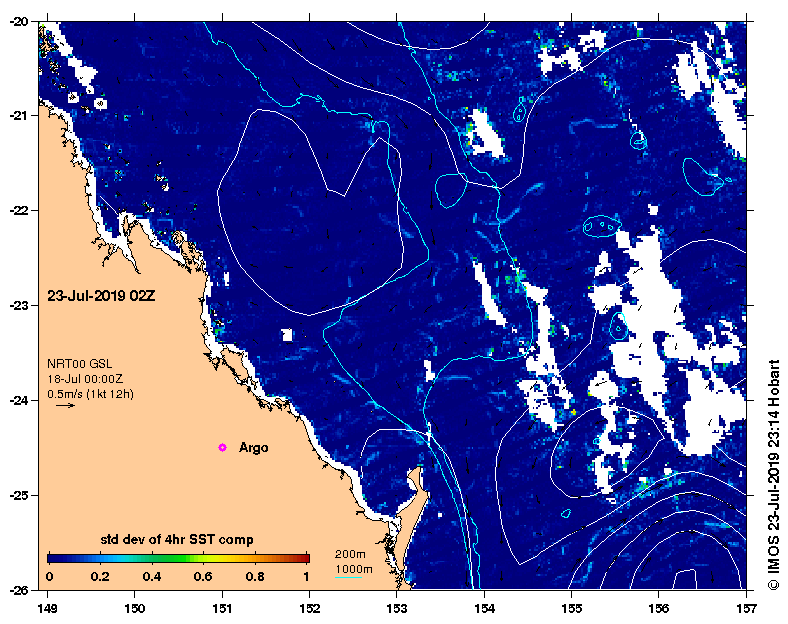Click the magenta Argo float marker

tap(222, 447)
